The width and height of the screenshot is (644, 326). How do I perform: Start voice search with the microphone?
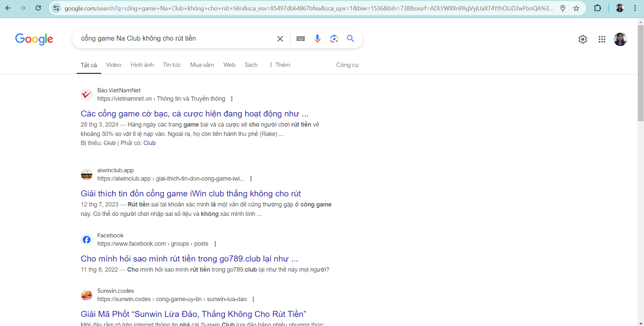pos(318,39)
